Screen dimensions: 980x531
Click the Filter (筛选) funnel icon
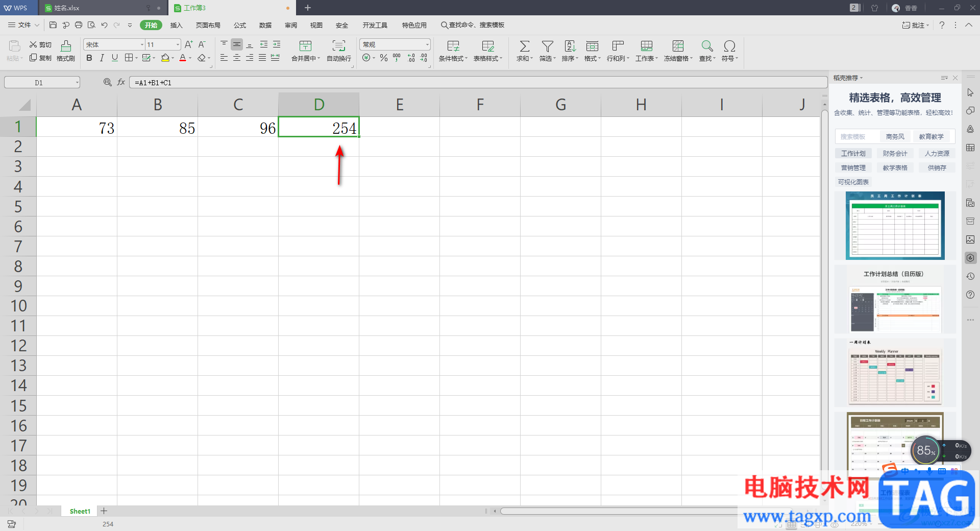(547, 46)
